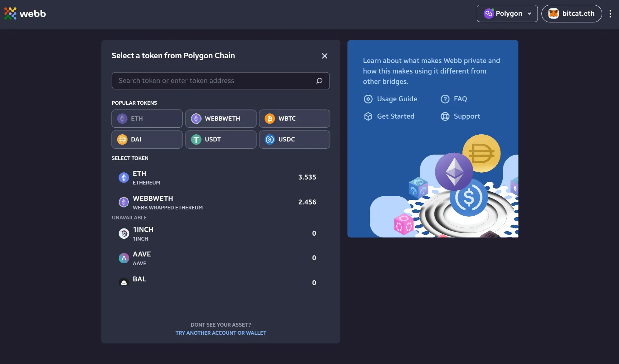Click the AAVE unavailable token row
The height and width of the screenshot is (364, 619).
pos(221,258)
